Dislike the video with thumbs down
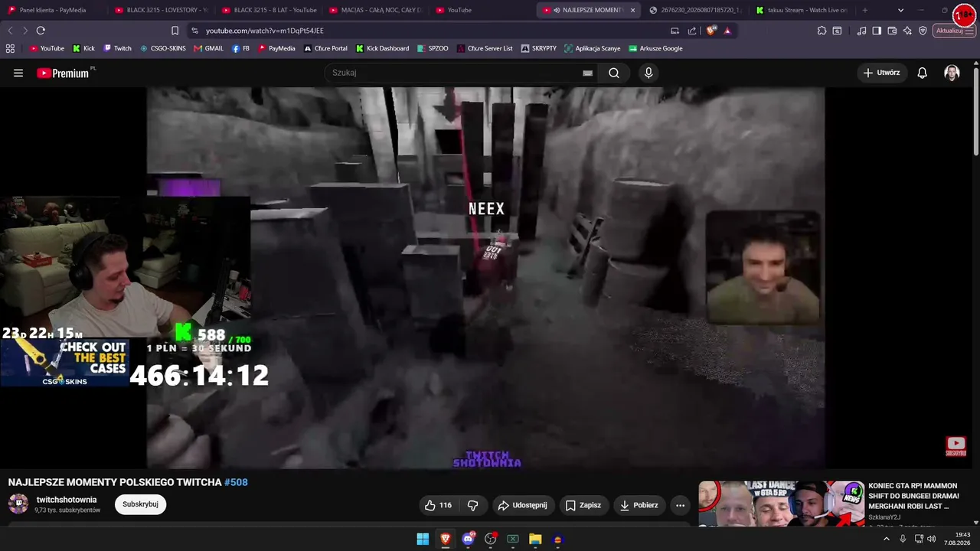Screen dimensions: 980x551 472,505
